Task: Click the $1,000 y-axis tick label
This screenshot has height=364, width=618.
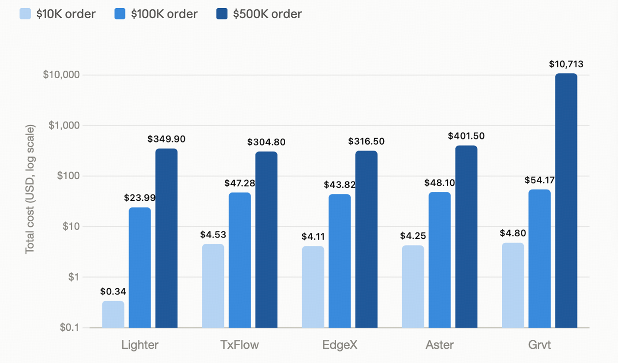Action: coord(64,125)
